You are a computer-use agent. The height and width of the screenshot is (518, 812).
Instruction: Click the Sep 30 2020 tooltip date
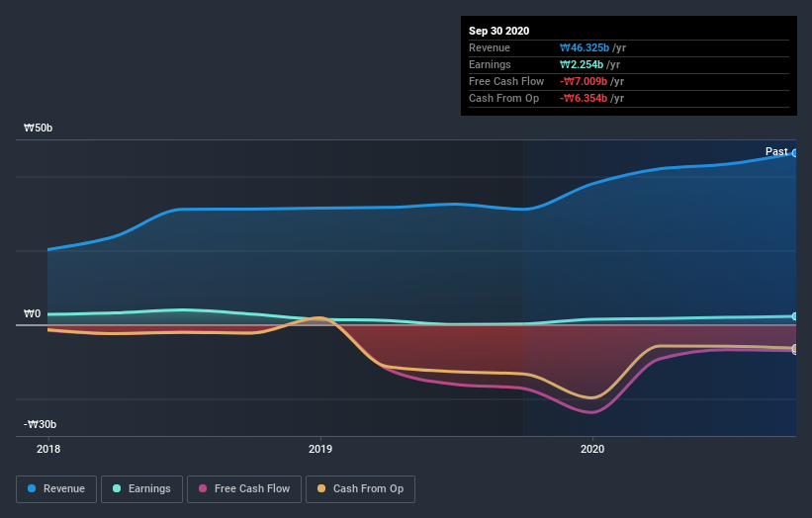pos(498,31)
